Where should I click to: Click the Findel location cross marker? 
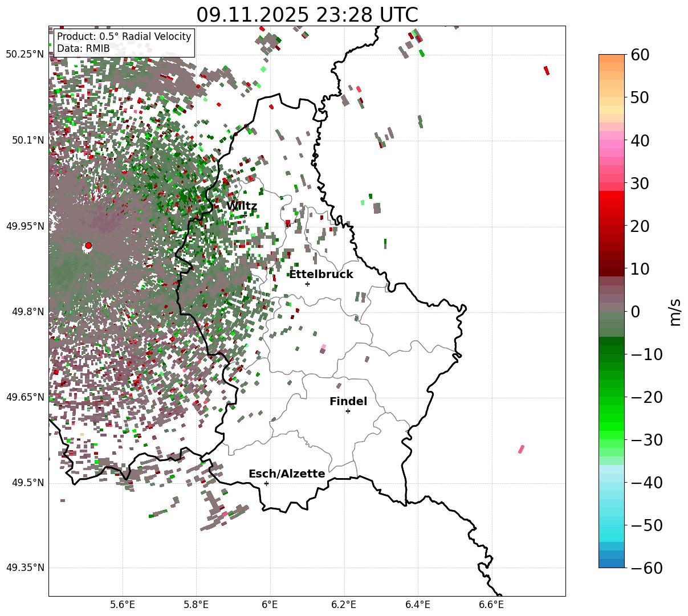click(348, 411)
